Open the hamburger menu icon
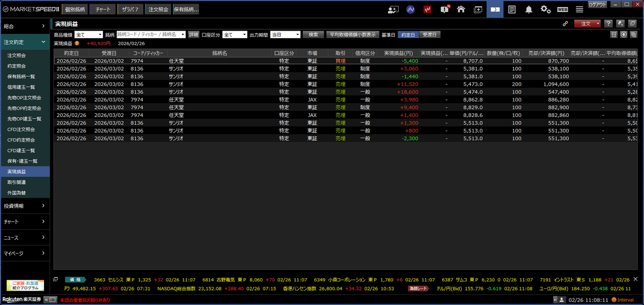 coord(580,9)
